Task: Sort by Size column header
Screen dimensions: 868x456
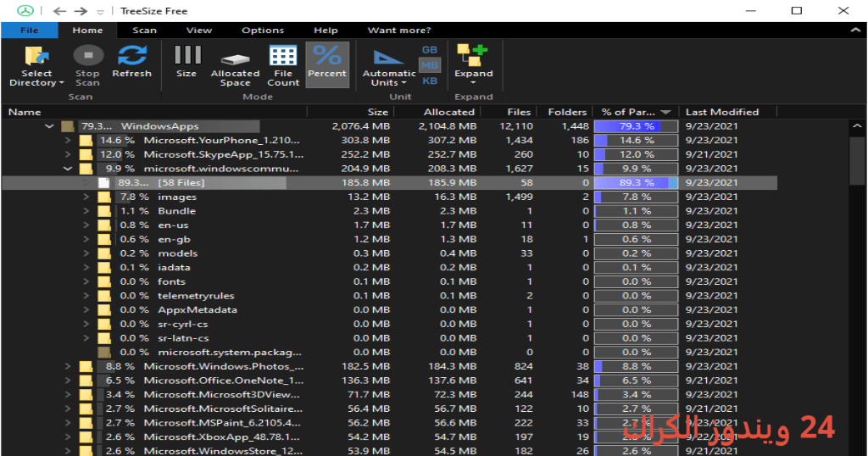Action: tap(350, 112)
